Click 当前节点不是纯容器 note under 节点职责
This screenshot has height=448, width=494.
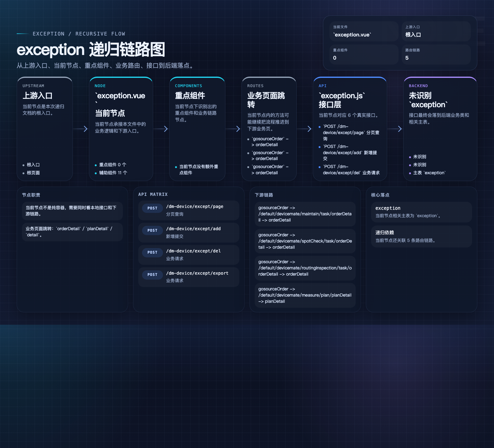[x=72, y=211]
